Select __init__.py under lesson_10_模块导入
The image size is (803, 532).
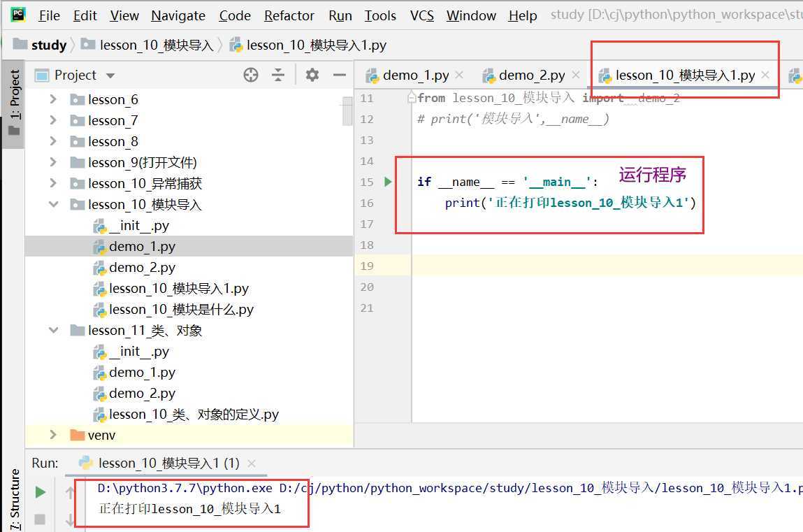pyautogui.click(x=131, y=225)
